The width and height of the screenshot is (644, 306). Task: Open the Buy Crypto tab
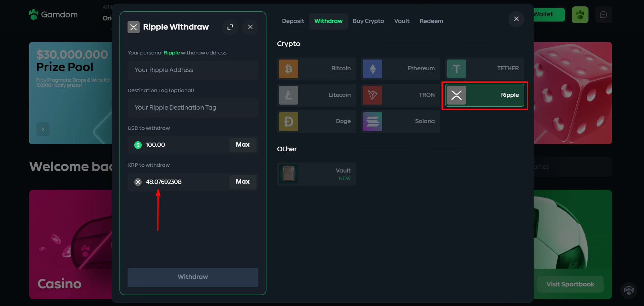[x=368, y=21]
